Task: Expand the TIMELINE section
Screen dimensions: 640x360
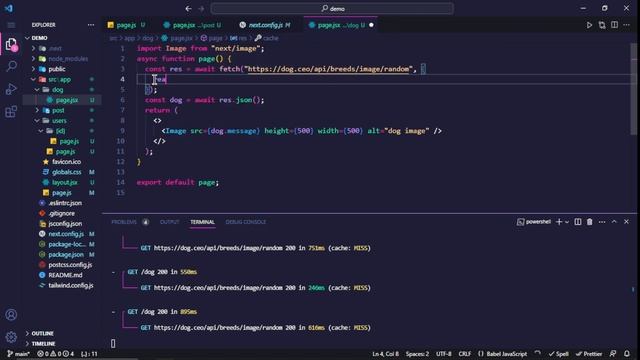Action: [43, 344]
